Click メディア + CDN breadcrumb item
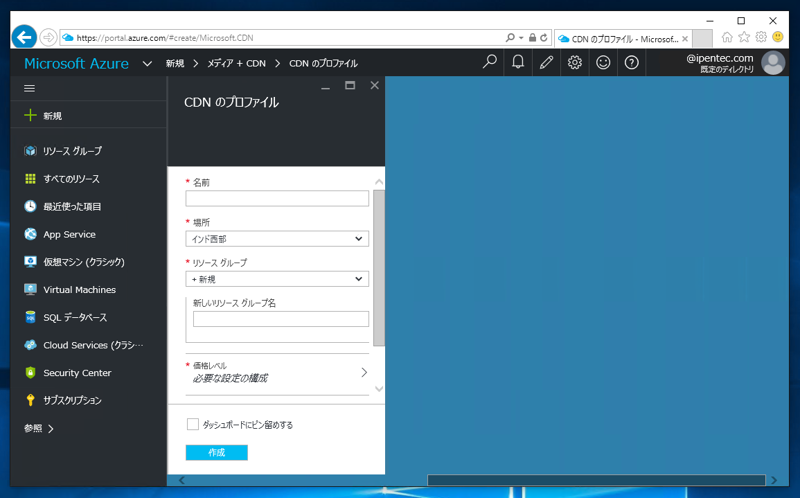 click(x=236, y=63)
